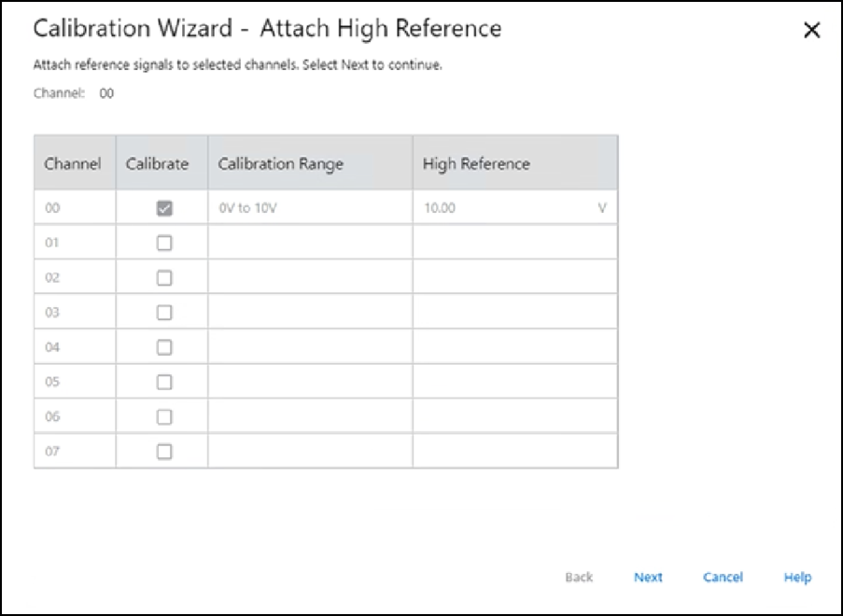
Task: Select the Calibrate column header
Action: point(158,163)
